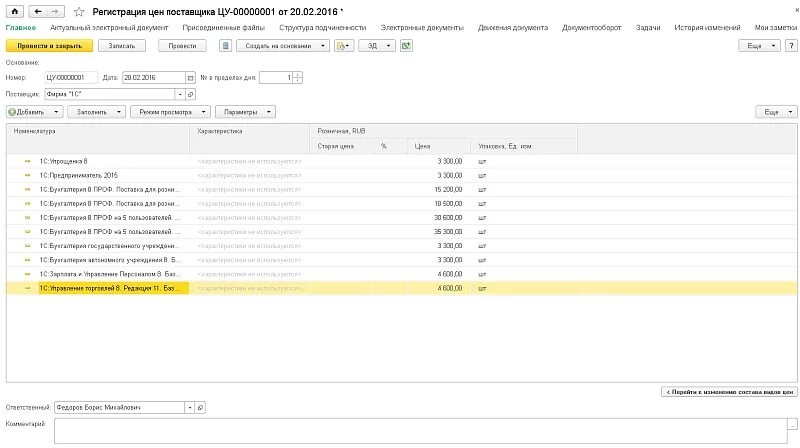The width and height of the screenshot is (800, 448).
Task: Navigate back with the left arrow
Action: click(x=38, y=11)
